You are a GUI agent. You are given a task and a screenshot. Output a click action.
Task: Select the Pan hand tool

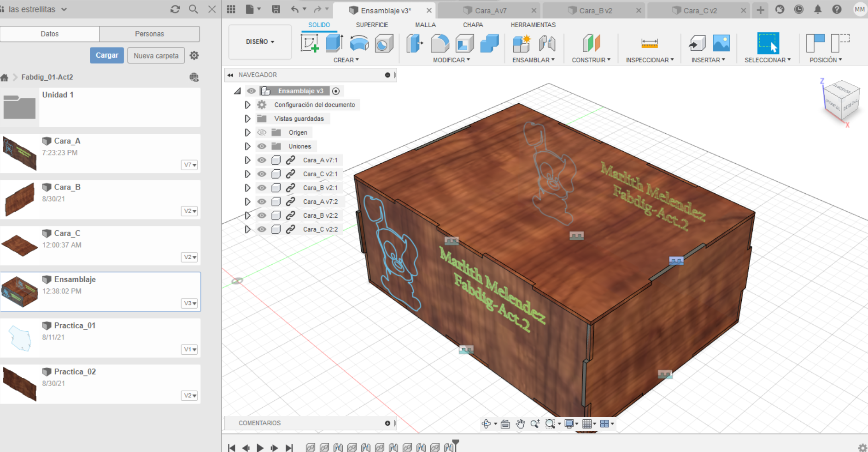521,423
